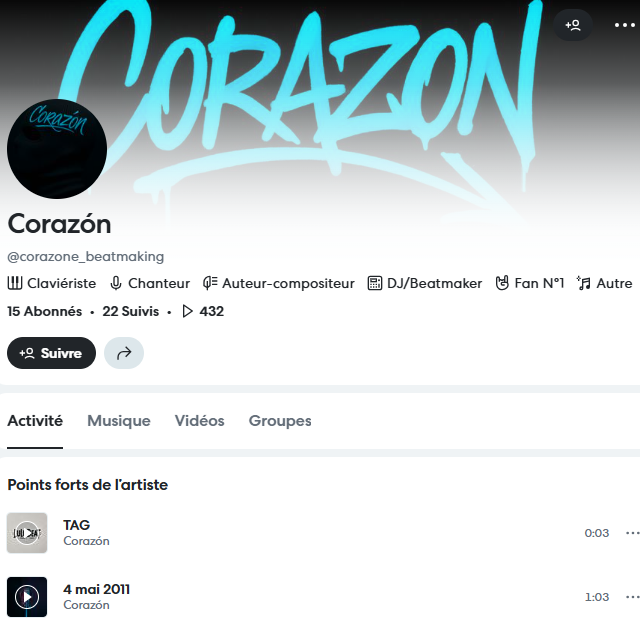Click the Auteur-compositeur icon
640x619 pixels.
coord(210,283)
